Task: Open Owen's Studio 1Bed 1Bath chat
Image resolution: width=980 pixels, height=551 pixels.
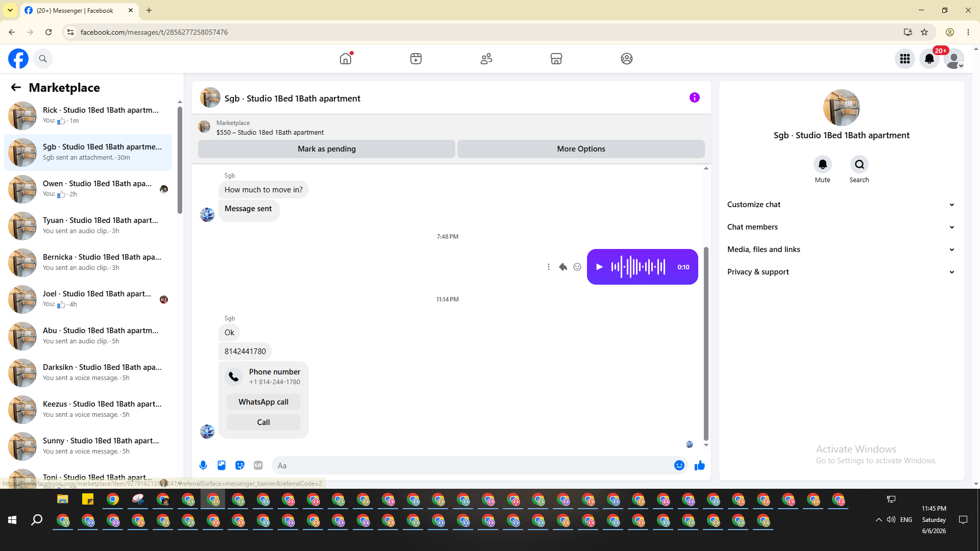Action: tap(88, 189)
